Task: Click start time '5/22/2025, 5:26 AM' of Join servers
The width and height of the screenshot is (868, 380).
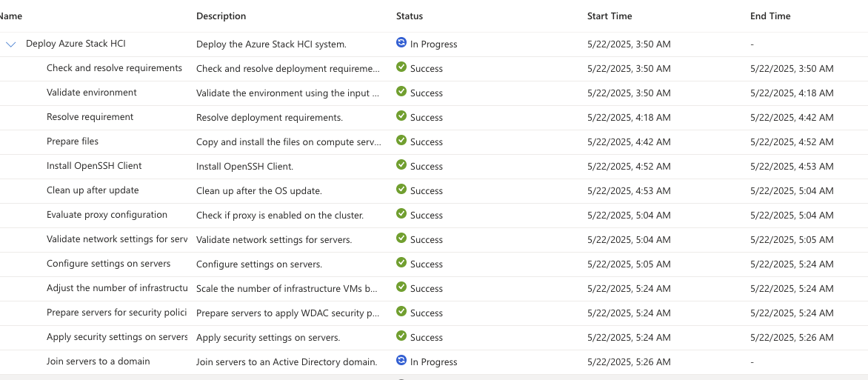Action: [629, 361]
